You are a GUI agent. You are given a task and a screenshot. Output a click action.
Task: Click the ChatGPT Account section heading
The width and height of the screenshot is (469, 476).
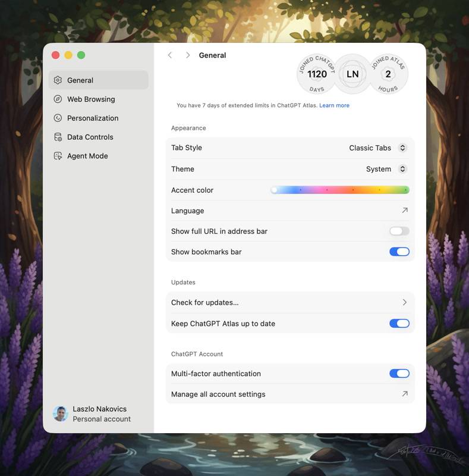(197, 354)
